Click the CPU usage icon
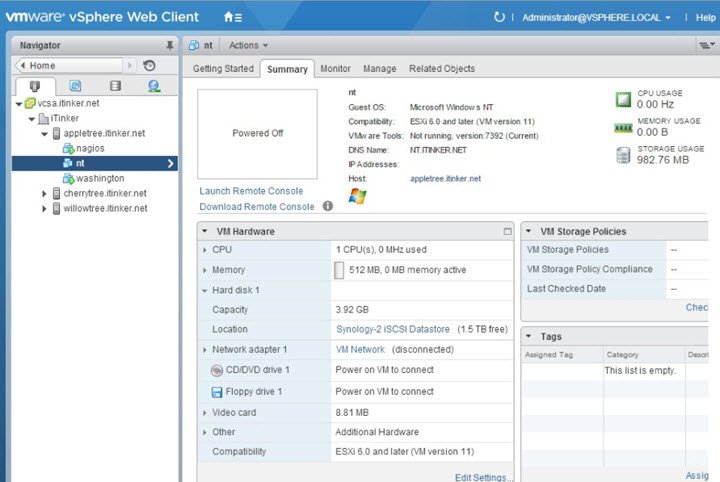The image size is (720, 482). (x=623, y=99)
